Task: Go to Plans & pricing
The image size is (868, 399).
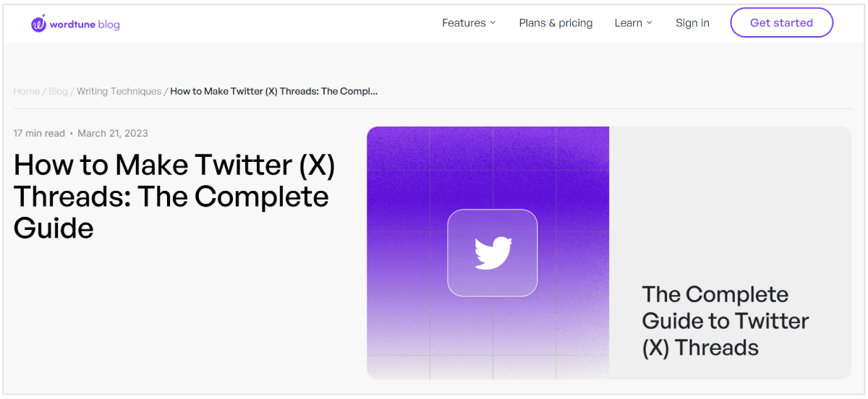Action: [x=556, y=23]
